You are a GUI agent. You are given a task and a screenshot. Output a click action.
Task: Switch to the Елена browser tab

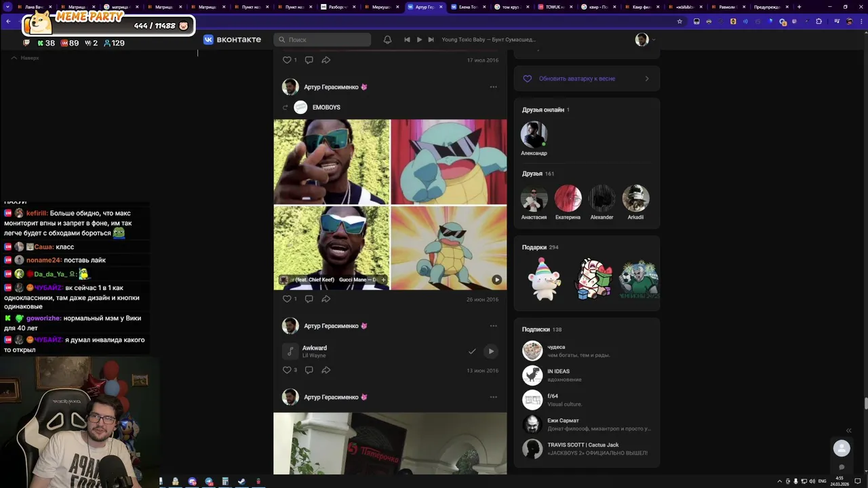467,7
